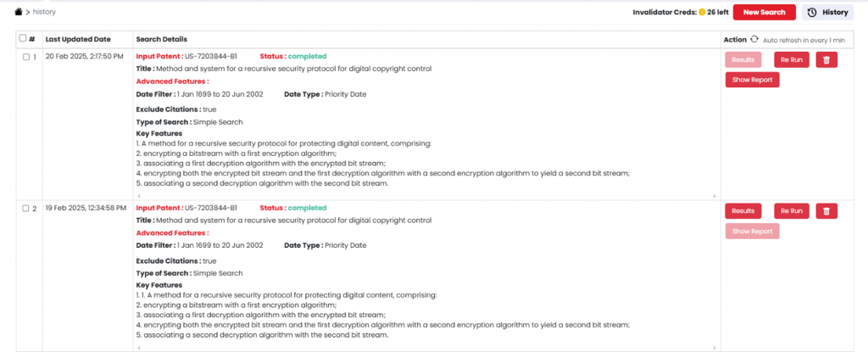The image size is (868, 352).
Task: Delete search record 2 with the trash icon
Action: pos(826,211)
